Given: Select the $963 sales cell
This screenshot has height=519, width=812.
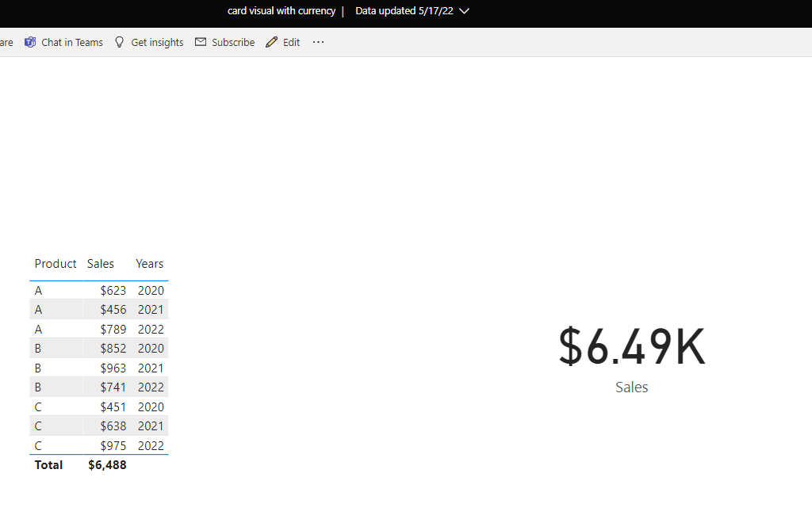Looking at the screenshot, I should pyautogui.click(x=113, y=368).
